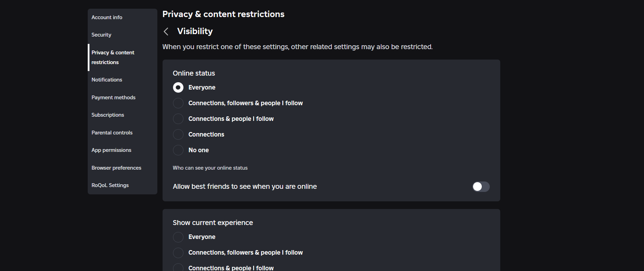
Task: Open Payment methods settings
Action: [x=113, y=98]
